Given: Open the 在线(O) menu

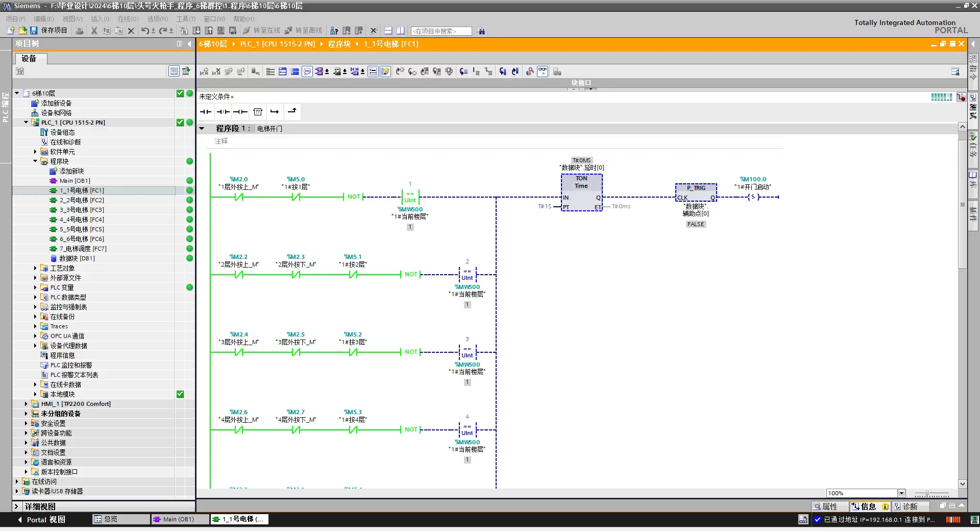Looking at the screenshot, I should (x=128, y=19).
